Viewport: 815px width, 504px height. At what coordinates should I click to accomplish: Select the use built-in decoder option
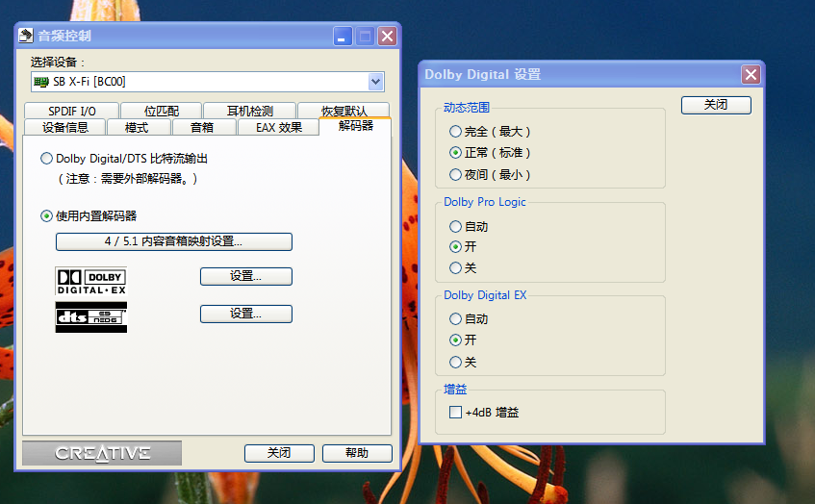click(89, 215)
